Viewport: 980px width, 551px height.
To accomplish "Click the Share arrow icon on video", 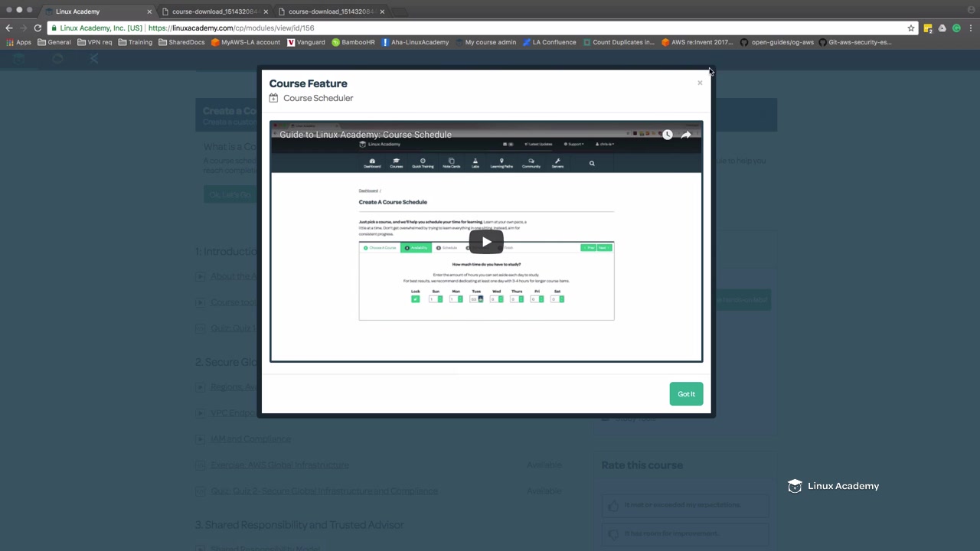I will tap(686, 135).
